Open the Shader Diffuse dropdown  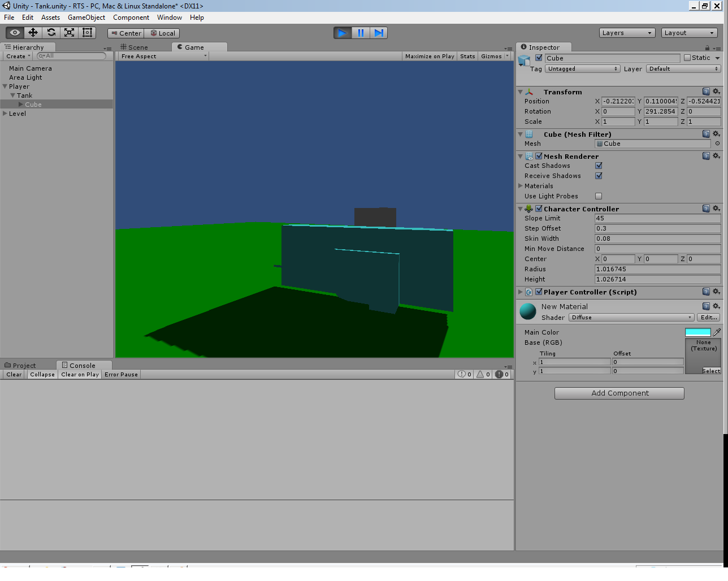tap(631, 317)
